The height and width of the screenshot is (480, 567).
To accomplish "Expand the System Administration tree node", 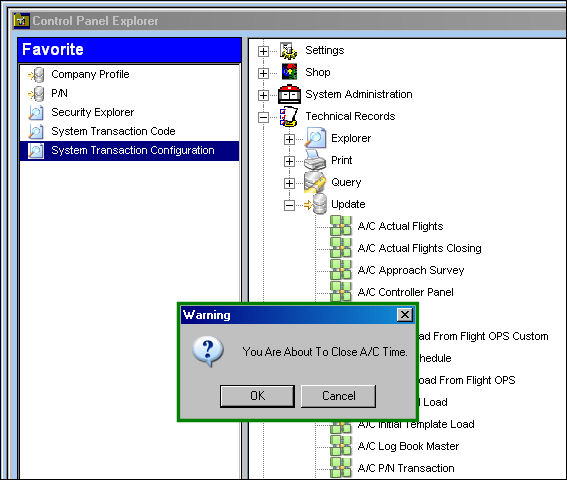I will [x=263, y=95].
